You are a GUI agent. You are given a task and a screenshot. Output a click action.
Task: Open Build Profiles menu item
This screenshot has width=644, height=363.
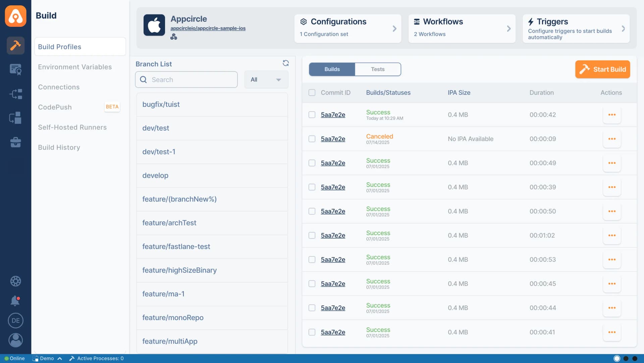(x=80, y=47)
